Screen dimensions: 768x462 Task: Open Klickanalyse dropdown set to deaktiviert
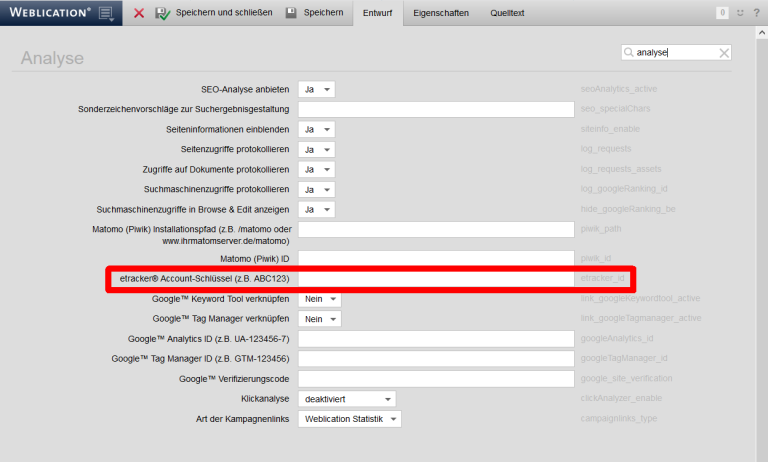click(346, 399)
